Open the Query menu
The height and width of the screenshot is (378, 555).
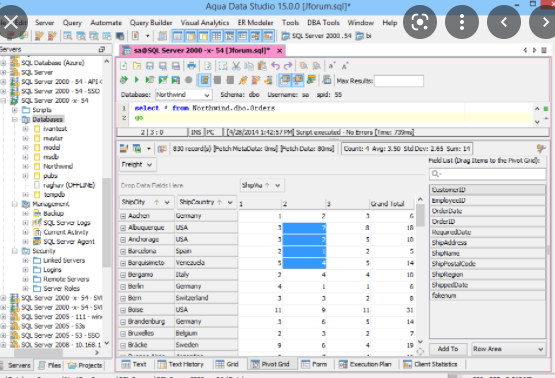pos(72,23)
